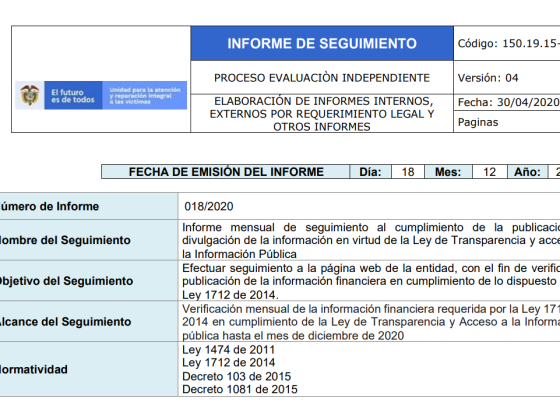Click 'Verificación mensual de la información financiera' line
The height and width of the screenshot is (420, 560).
coord(371,309)
